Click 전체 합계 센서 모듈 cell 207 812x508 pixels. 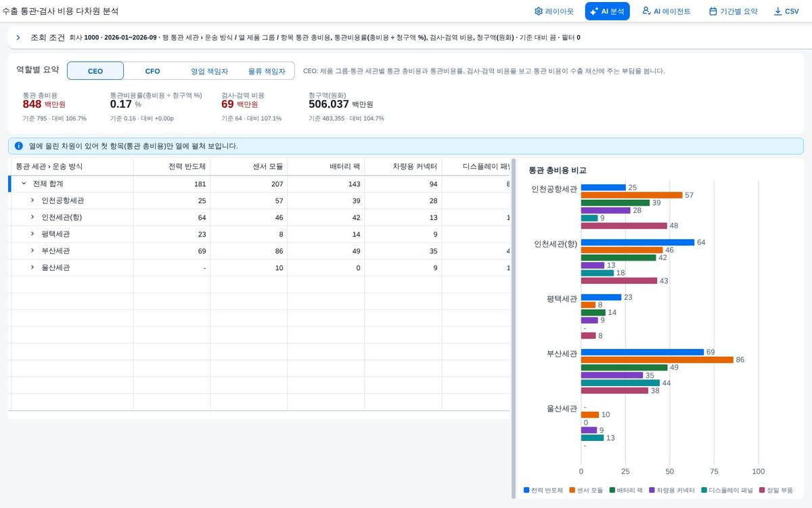coord(249,184)
